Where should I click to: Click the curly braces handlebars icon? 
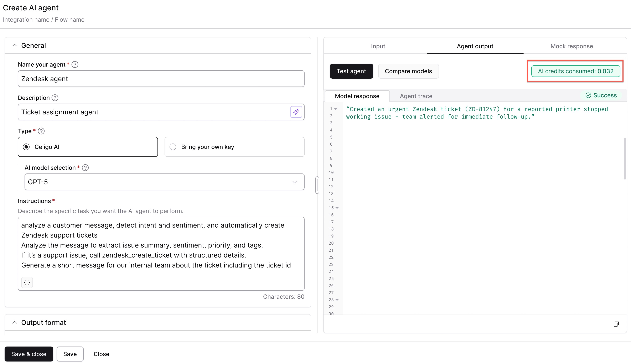tap(27, 282)
